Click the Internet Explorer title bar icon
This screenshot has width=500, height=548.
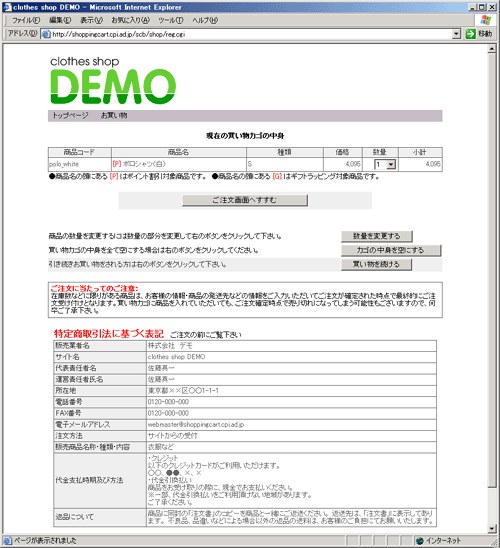pos(7,7)
